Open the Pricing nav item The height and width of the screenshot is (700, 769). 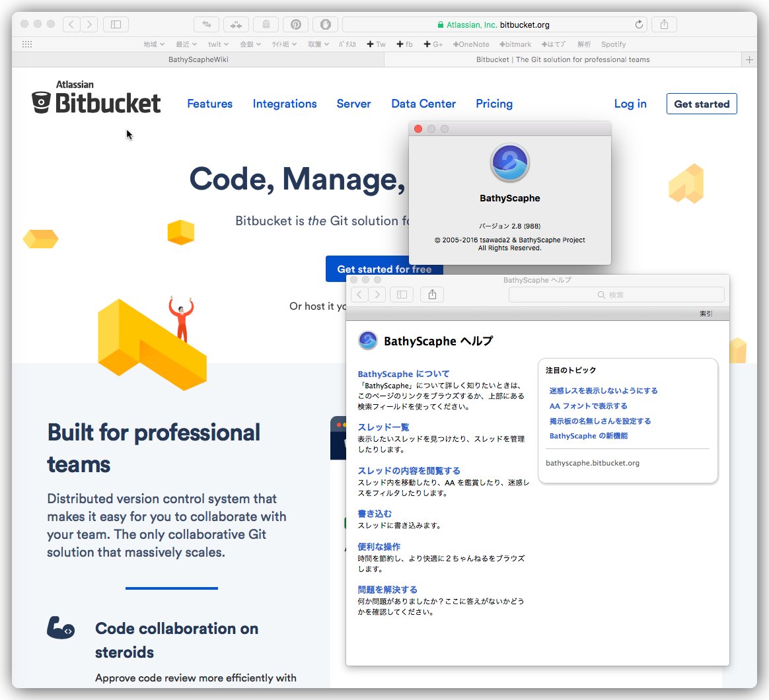point(494,104)
